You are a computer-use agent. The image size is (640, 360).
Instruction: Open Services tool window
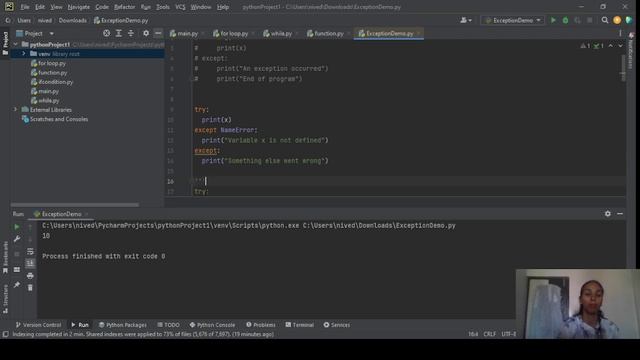click(x=337, y=325)
